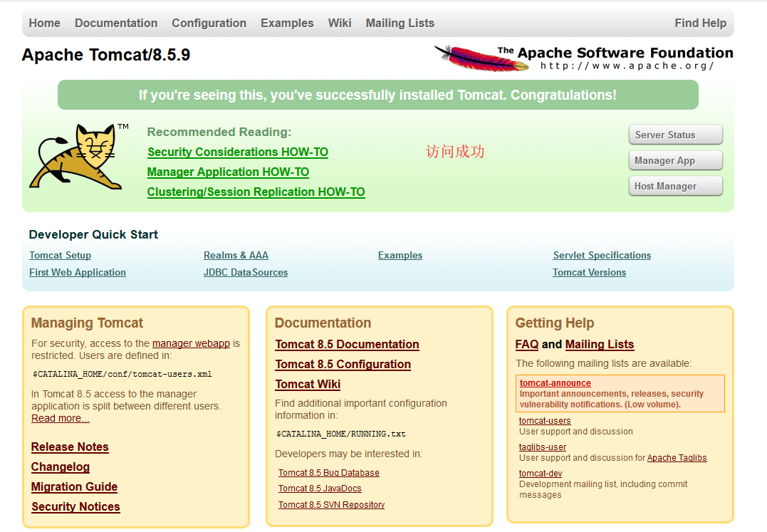Click the successfully installed Tomcat congratulations banner
The width and height of the screenshot is (767, 532).
point(378,95)
